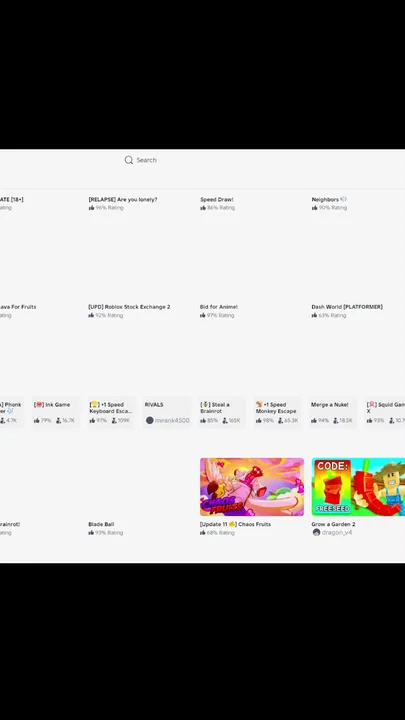Click thumbs-up icon under Blade Ball
This screenshot has height=720, width=405.
point(91,533)
